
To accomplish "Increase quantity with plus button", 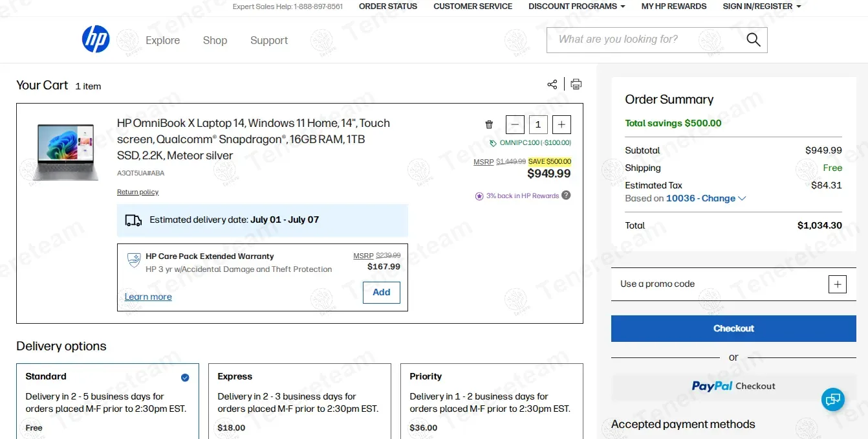I will click(x=561, y=124).
